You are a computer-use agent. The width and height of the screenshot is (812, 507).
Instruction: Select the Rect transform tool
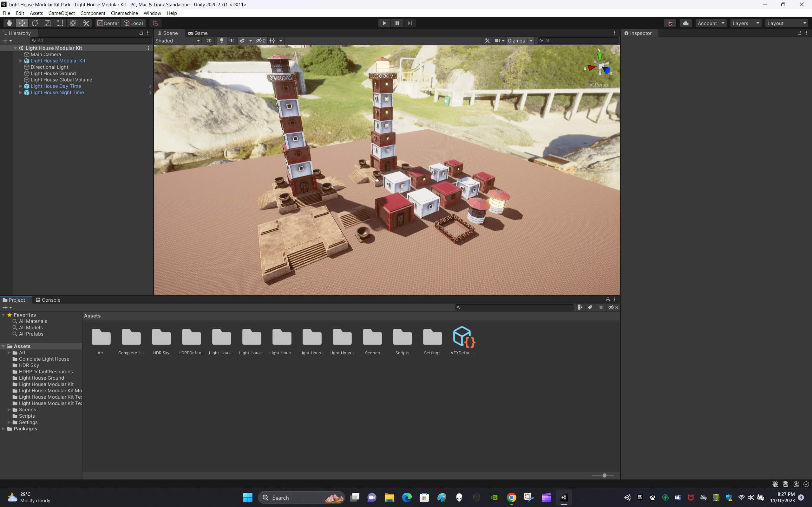point(60,23)
